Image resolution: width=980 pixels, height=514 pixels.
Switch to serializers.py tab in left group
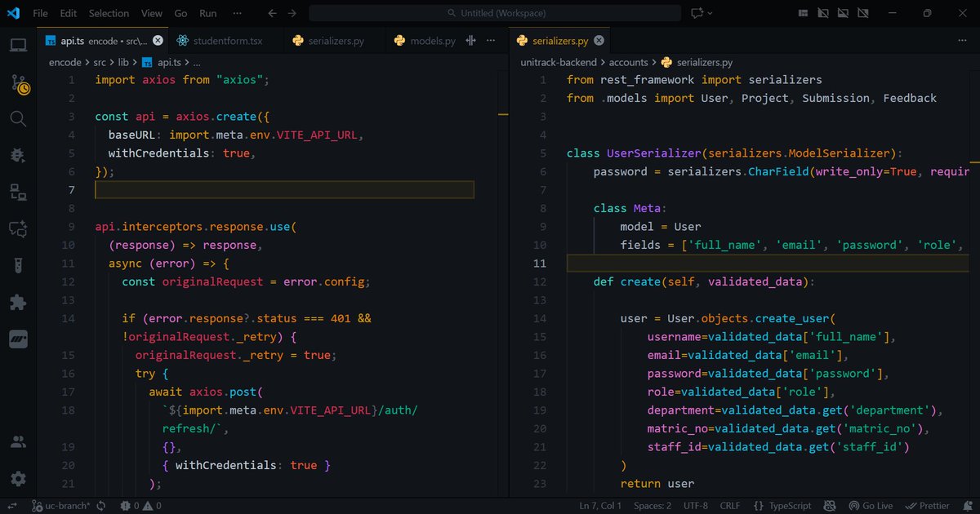pyautogui.click(x=334, y=41)
